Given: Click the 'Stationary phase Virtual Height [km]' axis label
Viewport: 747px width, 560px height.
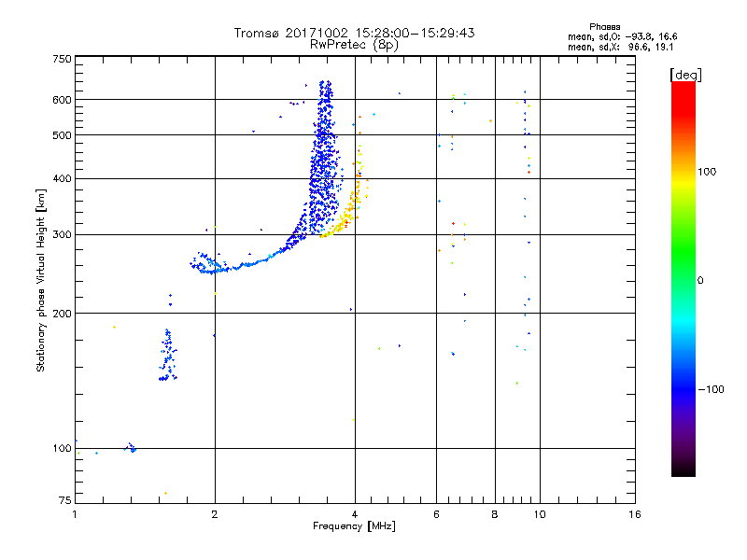Looking at the screenshot, I should click(40, 281).
